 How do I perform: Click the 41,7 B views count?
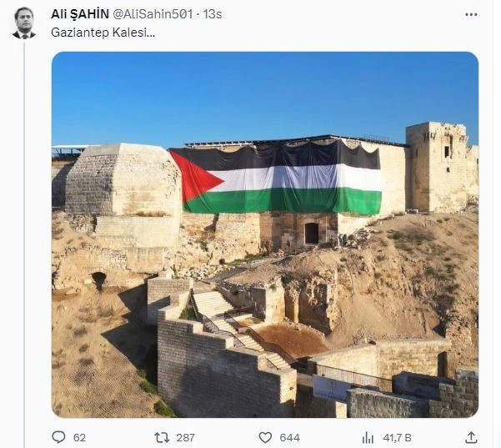click(x=397, y=437)
